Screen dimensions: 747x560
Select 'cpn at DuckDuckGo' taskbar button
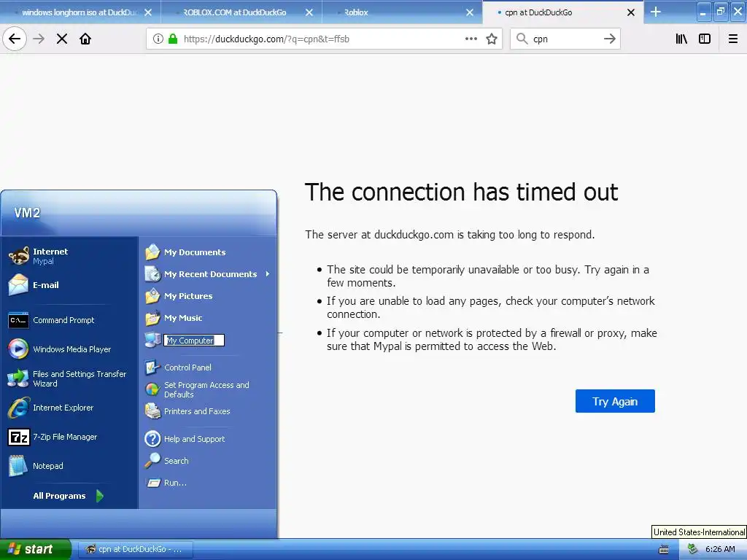coord(134,550)
